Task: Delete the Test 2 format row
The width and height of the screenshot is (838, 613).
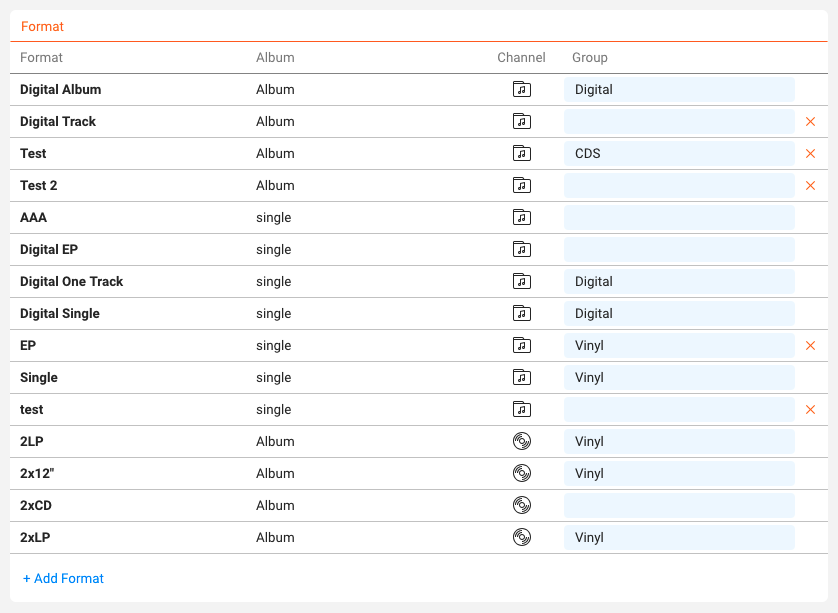Action: (810, 185)
